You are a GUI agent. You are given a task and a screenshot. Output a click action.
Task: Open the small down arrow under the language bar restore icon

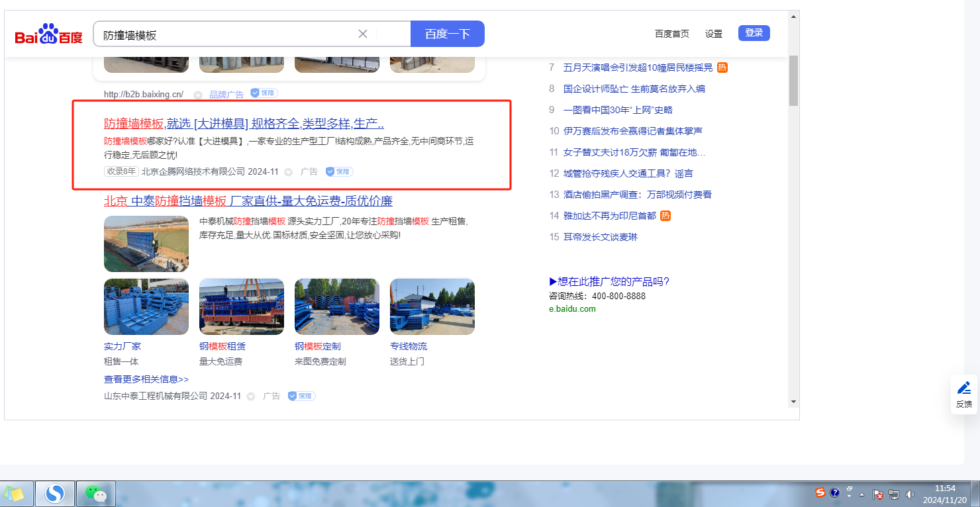click(849, 496)
